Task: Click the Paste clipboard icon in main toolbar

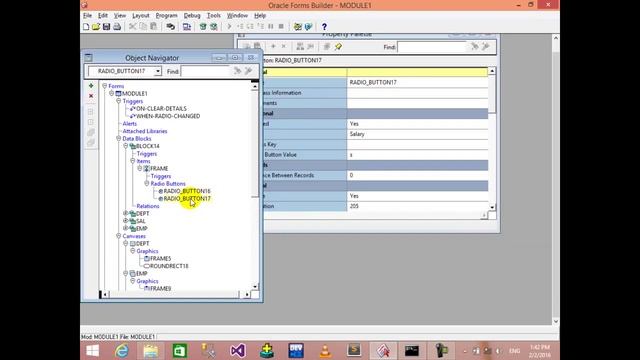Action: (x=154, y=27)
